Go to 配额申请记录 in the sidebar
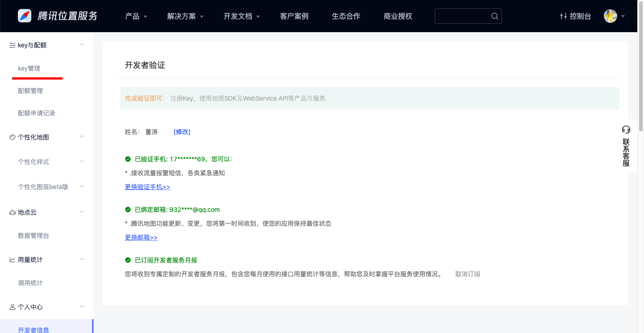Viewport: 644px width, 333px height. click(37, 113)
